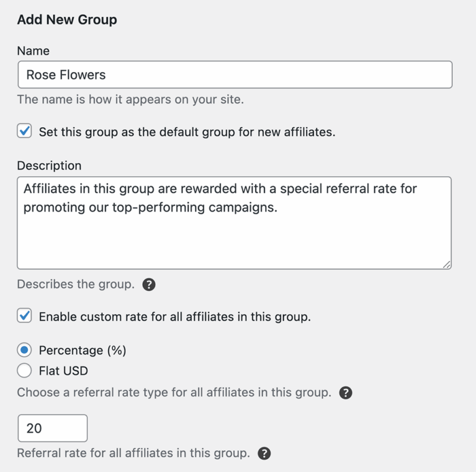Click the "Set this group as the default group" label

(187, 132)
